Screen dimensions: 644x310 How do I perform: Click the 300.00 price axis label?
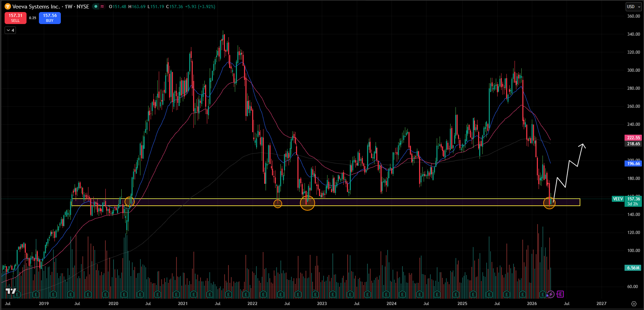[x=633, y=70]
